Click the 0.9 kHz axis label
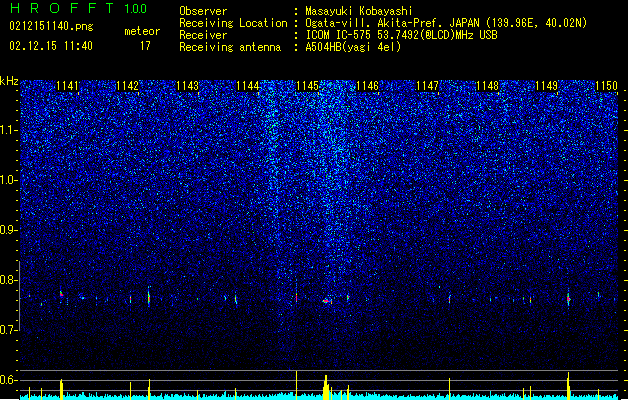The image size is (629, 400). click(9, 230)
